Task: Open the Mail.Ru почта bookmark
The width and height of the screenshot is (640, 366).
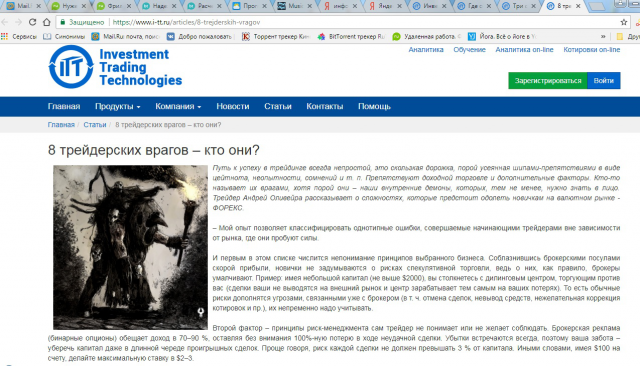Action: click(125, 36)
